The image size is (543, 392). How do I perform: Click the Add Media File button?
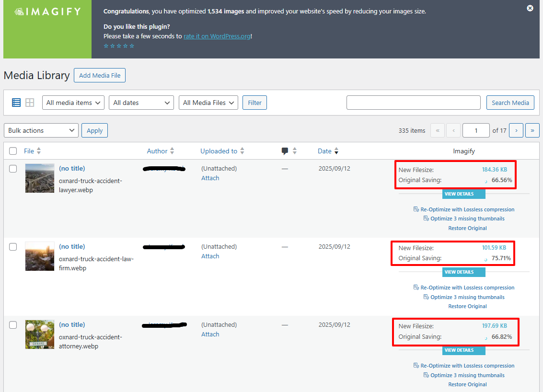[100, 76]
